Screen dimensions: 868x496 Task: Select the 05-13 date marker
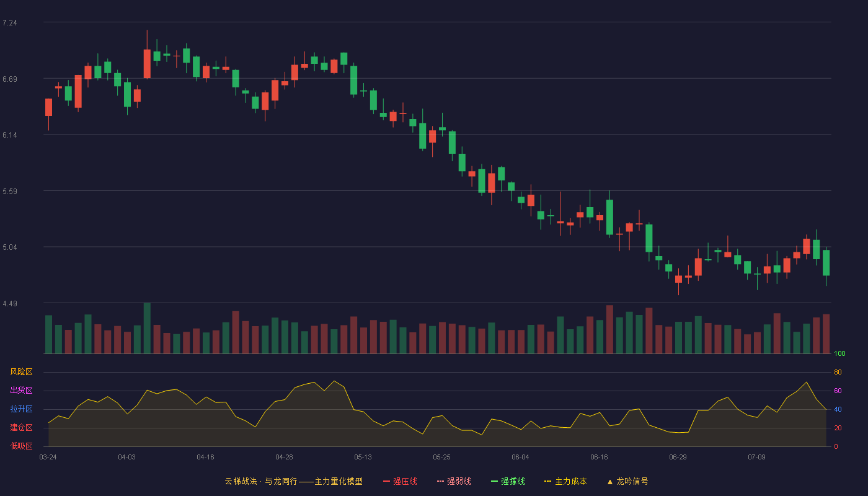pyautogui.click(x=363, y=457)
